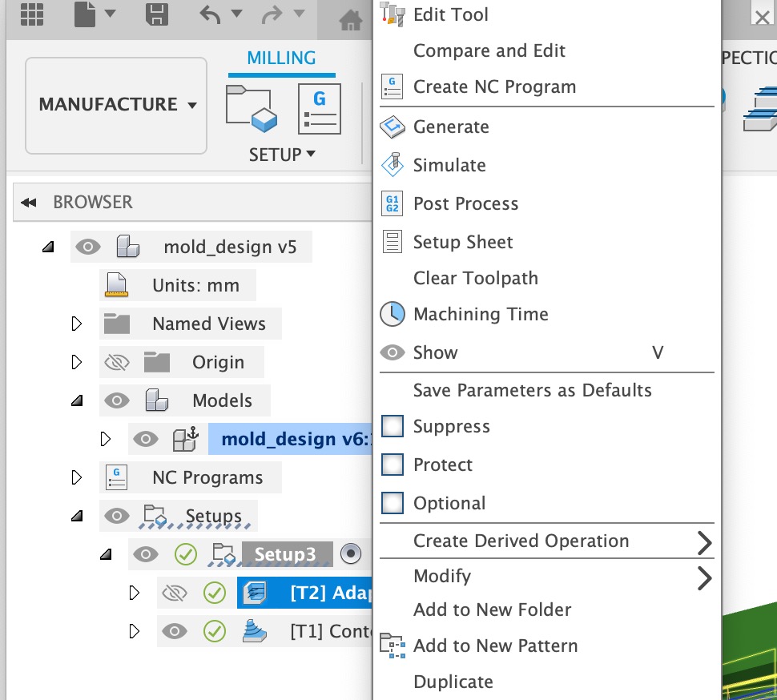Click the T1 Contour green checkmark icon

[x=215, y=631]
